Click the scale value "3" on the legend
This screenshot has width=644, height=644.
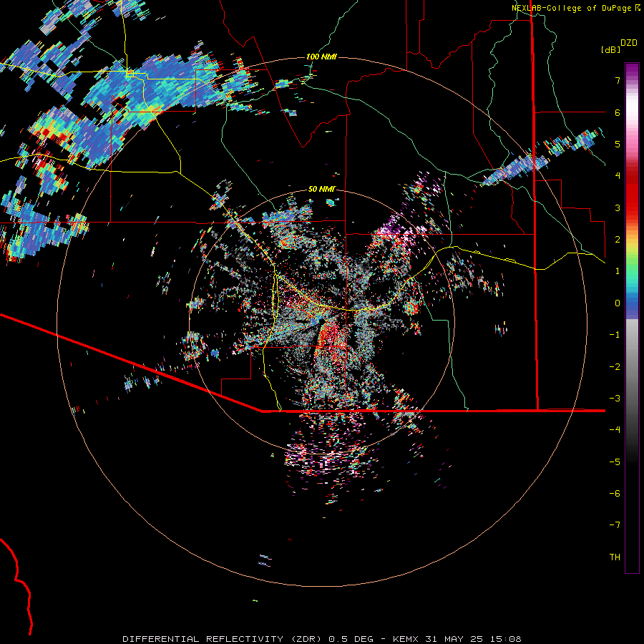(x=618, y=208)
